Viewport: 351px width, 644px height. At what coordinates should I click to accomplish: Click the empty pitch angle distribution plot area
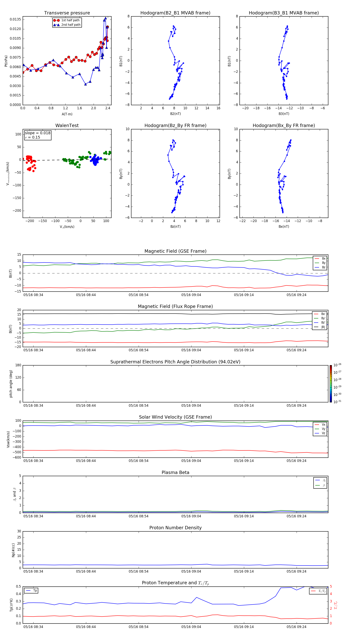click(x=175, y=384)
